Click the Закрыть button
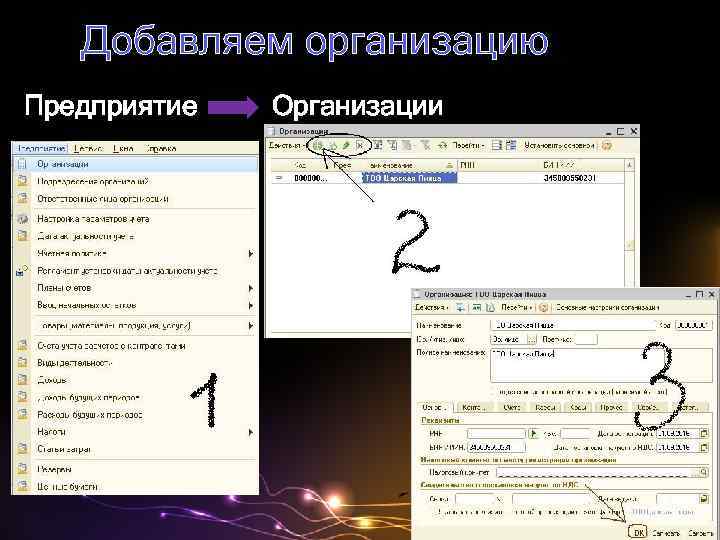 [700, 533]
